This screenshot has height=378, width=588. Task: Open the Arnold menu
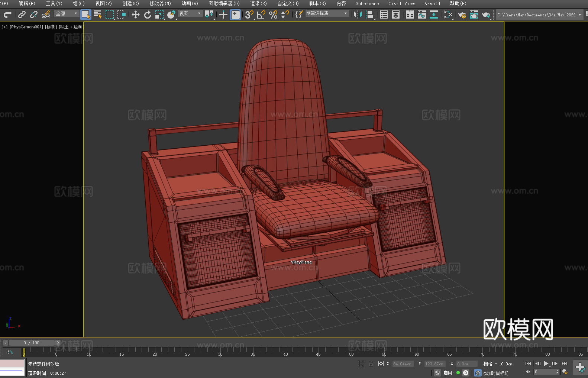[432, 3]
